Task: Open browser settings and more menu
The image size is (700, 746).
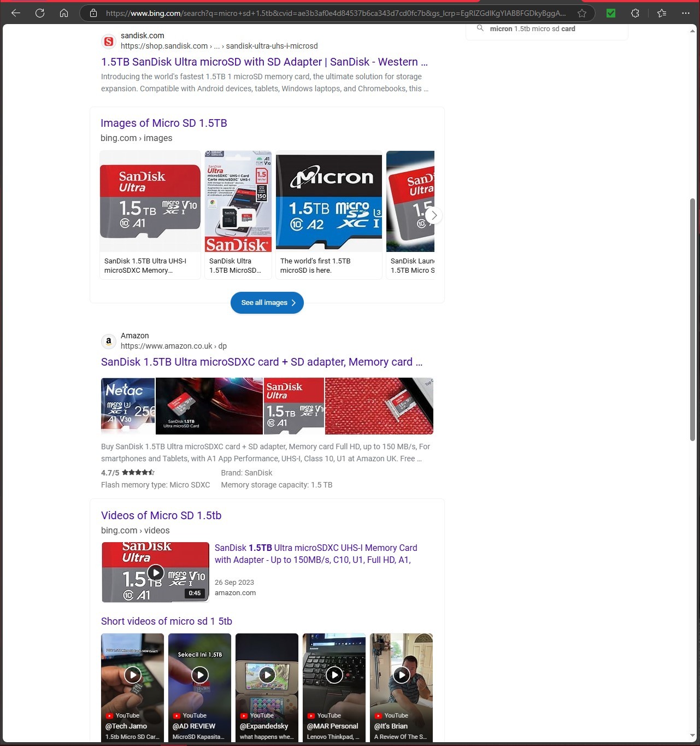Action: pos(686,13)
